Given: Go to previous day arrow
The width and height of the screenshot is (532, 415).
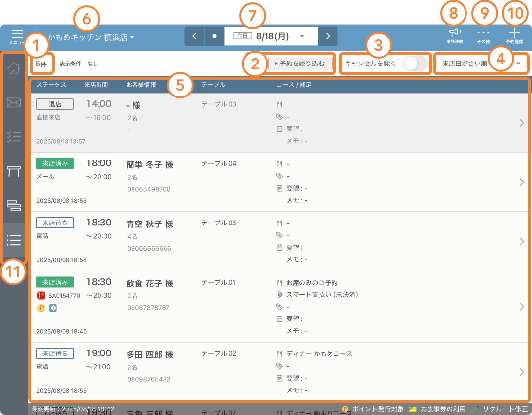Looking at the screenshot, I should (194, 36).
